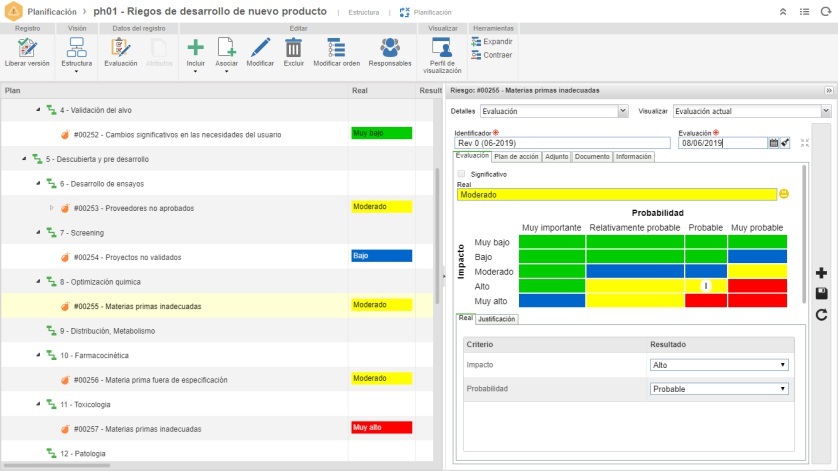Open the Impacto dropdown showing Alto

[719, 365]
